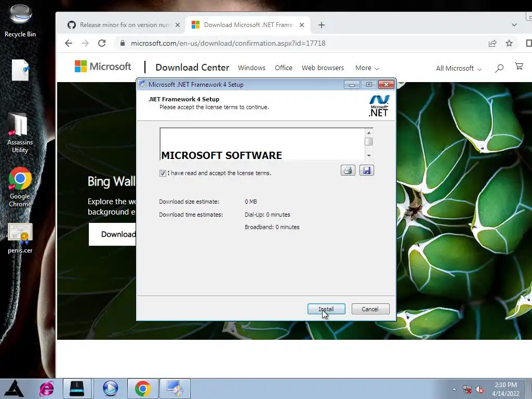Open Windows Media Player from taskbar
The image size is (532, 399).
point(110,389)
